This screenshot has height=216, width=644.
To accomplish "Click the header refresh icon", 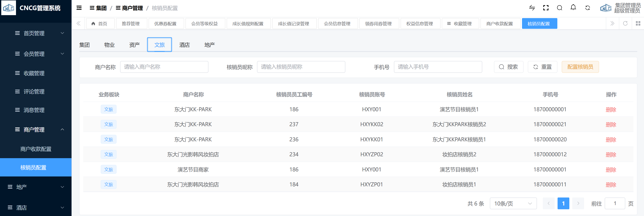I will tap(587, 8).
